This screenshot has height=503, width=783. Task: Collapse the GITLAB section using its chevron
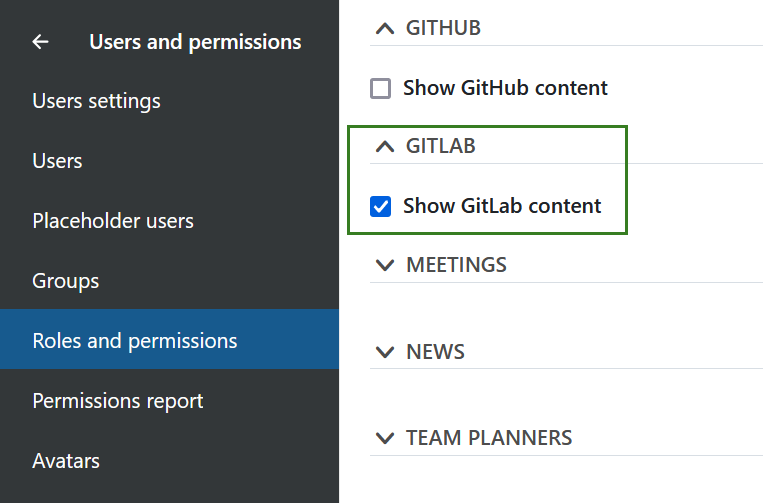(384, 147)
